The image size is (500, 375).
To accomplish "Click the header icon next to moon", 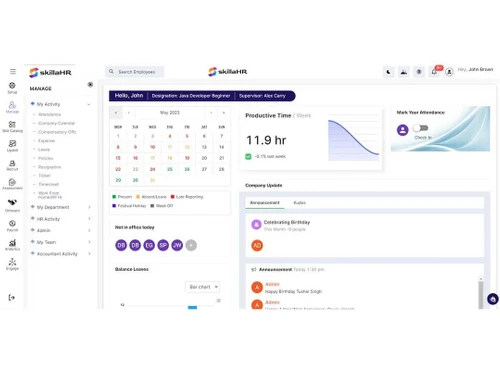I will [404, 72].
